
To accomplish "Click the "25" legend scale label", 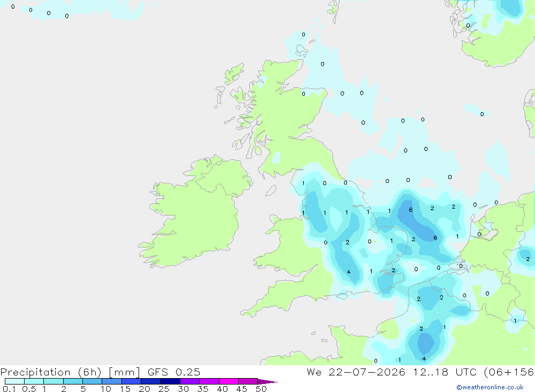I will tap(164, 389).
